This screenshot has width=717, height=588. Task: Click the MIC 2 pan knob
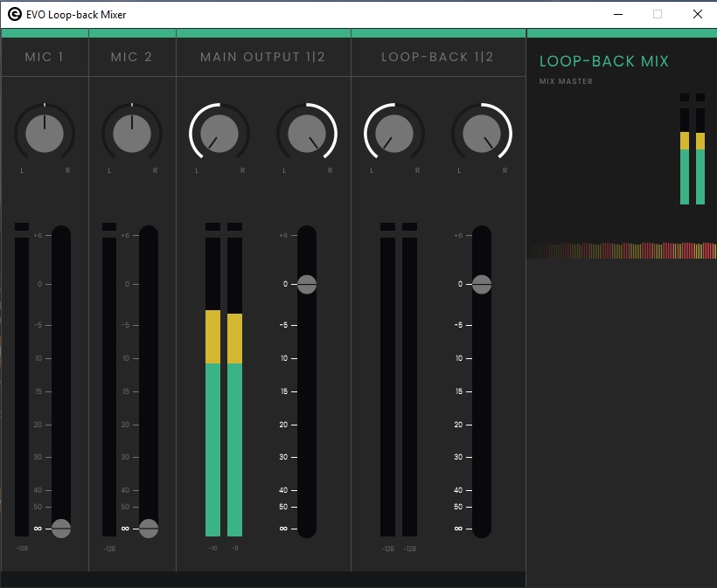(132, 134)
